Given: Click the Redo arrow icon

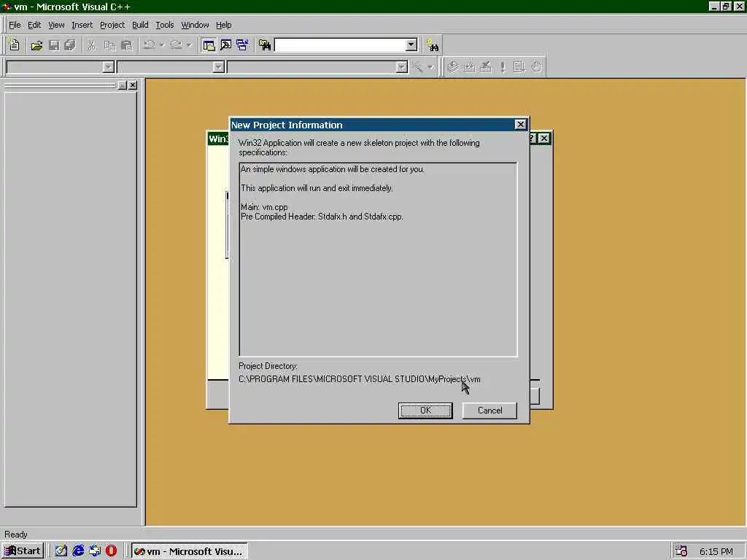Looking at the screenshot, I should pos(177,45).
